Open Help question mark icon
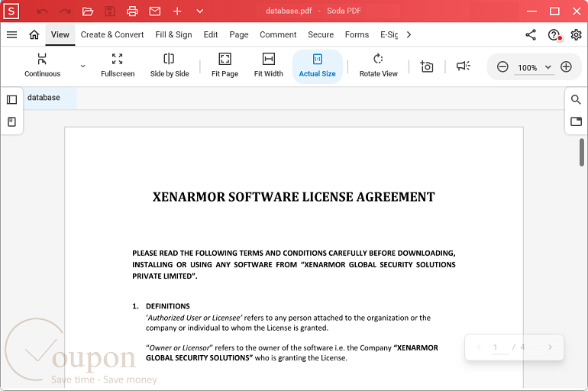Viewport: 588px width, 391px height. (x=554, y=35)
